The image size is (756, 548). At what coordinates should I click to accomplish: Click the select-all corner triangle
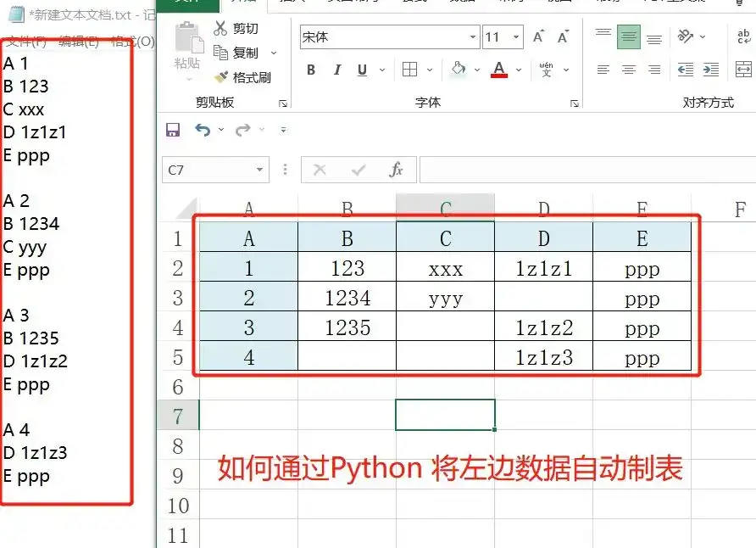(x=186, y=209)
